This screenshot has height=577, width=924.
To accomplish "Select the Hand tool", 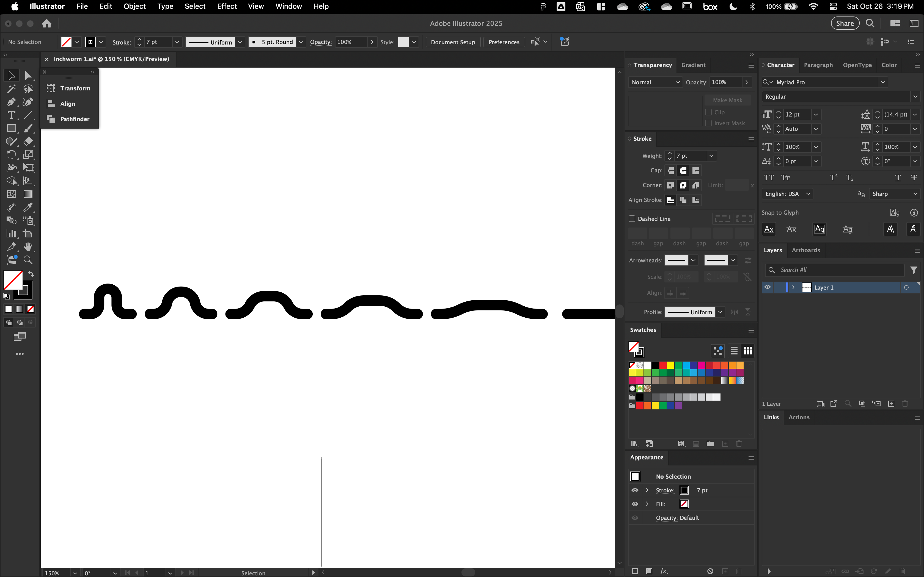I will click(x=28, y=246).
